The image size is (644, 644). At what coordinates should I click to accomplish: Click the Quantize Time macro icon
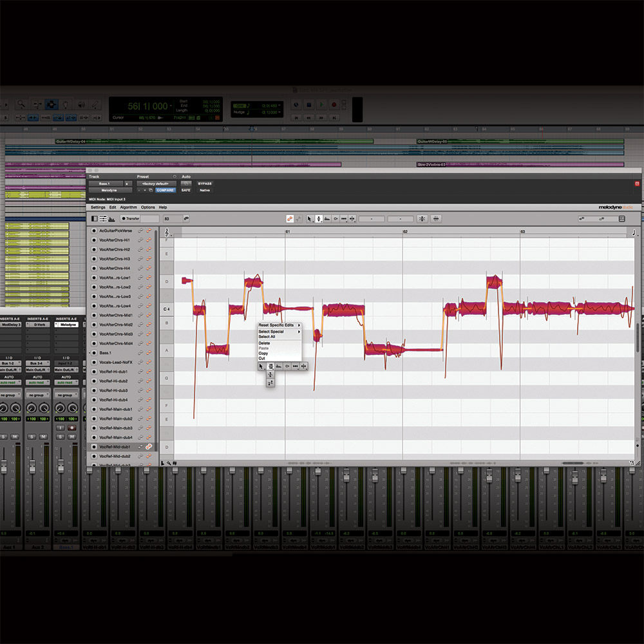[x=436, y=219]
